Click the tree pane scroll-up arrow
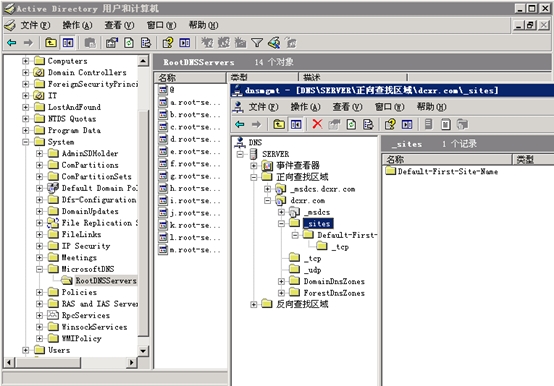 [143, 61]
